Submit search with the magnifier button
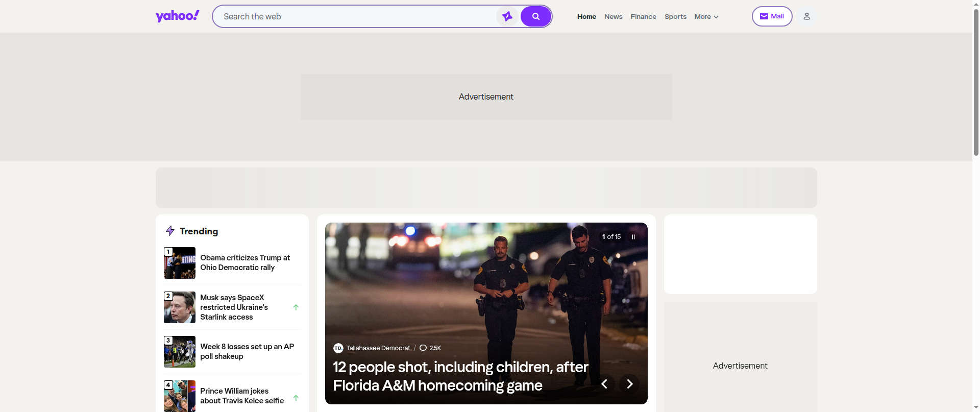Screen dimensions: 980x412 pos(536,16)
